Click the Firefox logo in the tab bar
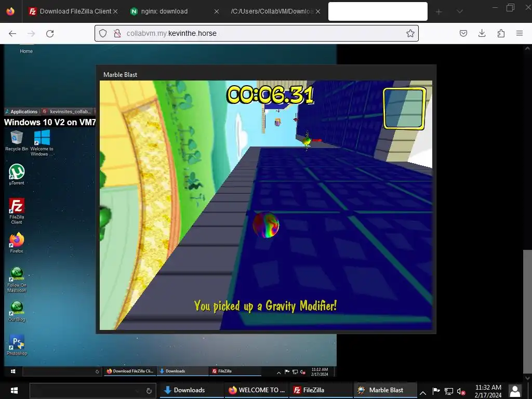The width and height of the screenshot is (532, 399). click(x=10, y=11)
